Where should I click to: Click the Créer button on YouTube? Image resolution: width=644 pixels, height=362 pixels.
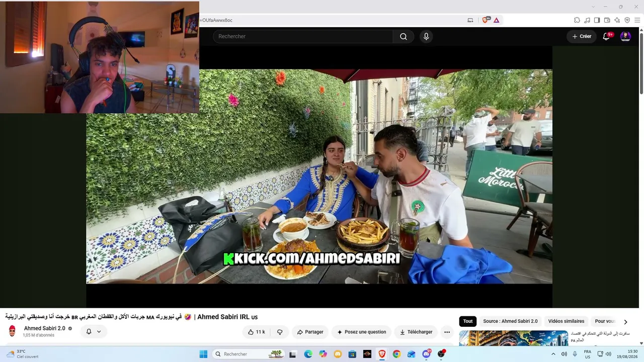(582, 36)
